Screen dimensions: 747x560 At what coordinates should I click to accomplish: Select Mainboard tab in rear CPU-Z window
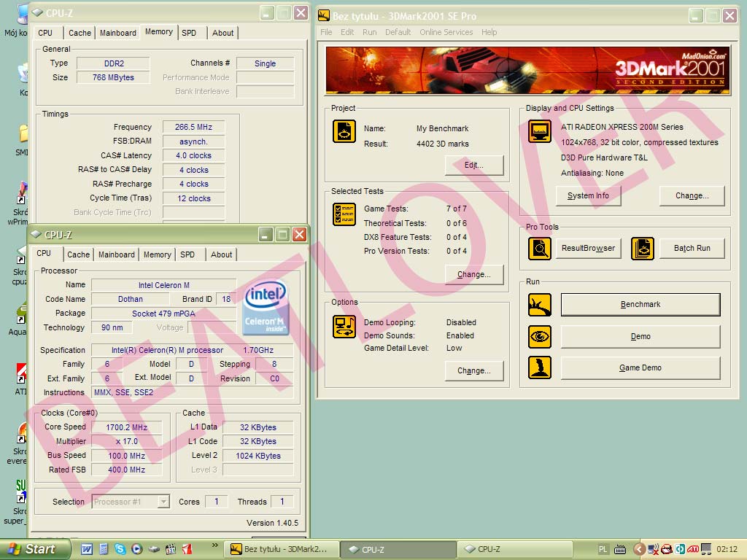117,33
